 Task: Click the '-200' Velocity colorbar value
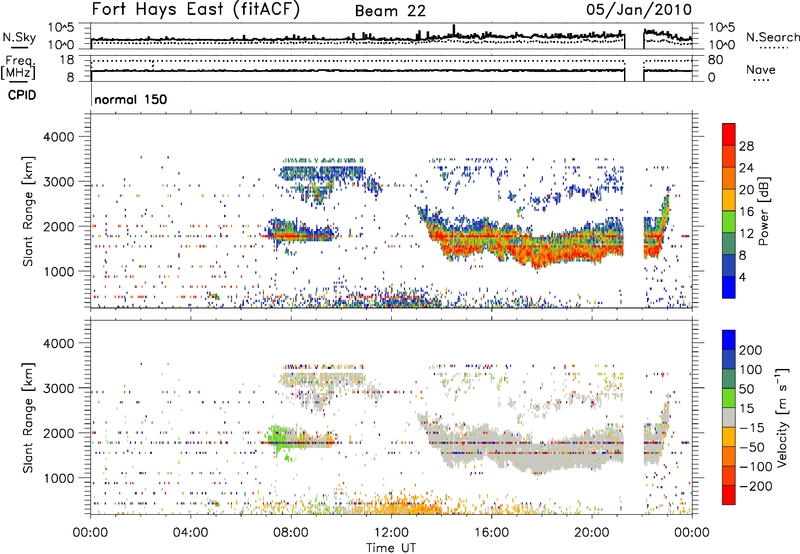coord(756,486)
